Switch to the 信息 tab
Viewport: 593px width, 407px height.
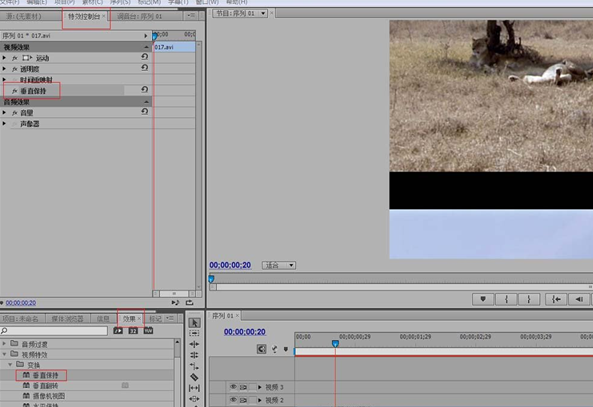[x=103, y=319]
